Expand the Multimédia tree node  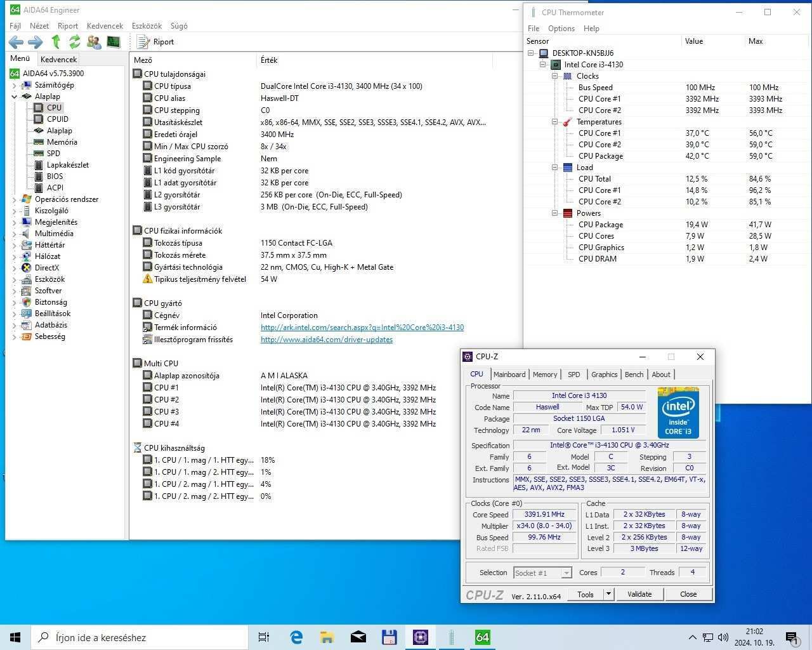click(x=15, y=234)
